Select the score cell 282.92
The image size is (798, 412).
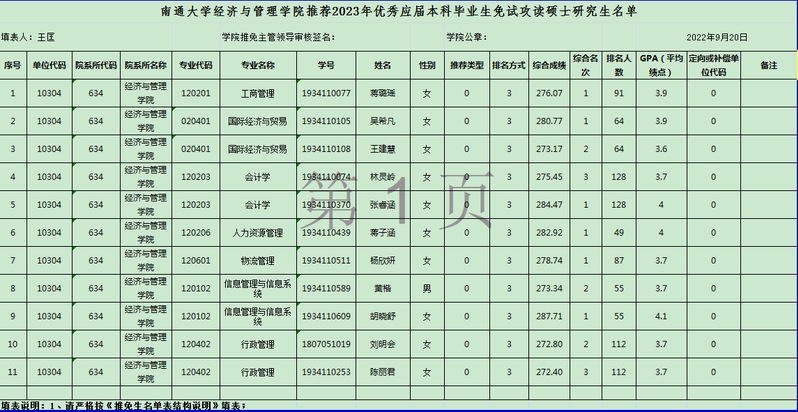[x=550, y=233]
